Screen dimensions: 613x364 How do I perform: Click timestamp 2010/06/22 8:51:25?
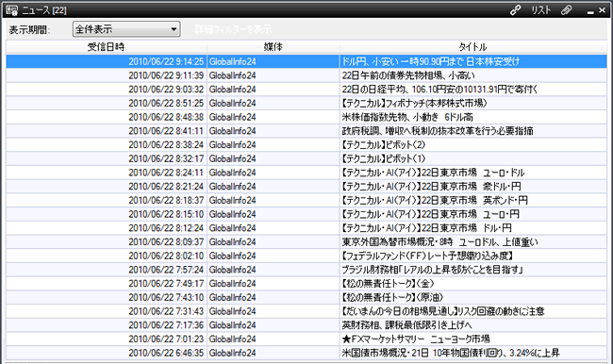point(166,103)
